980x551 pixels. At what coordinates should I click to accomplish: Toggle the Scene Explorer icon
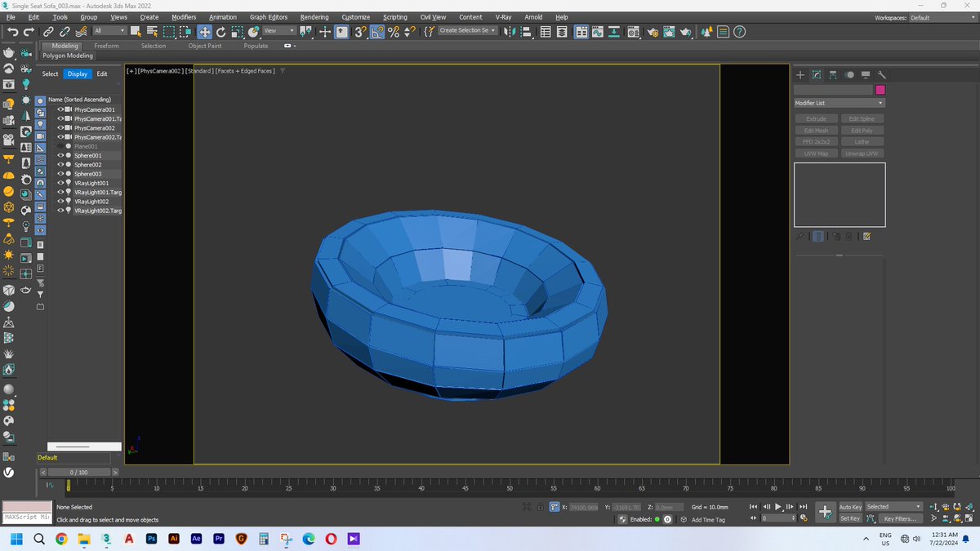[x=546, y=32]
